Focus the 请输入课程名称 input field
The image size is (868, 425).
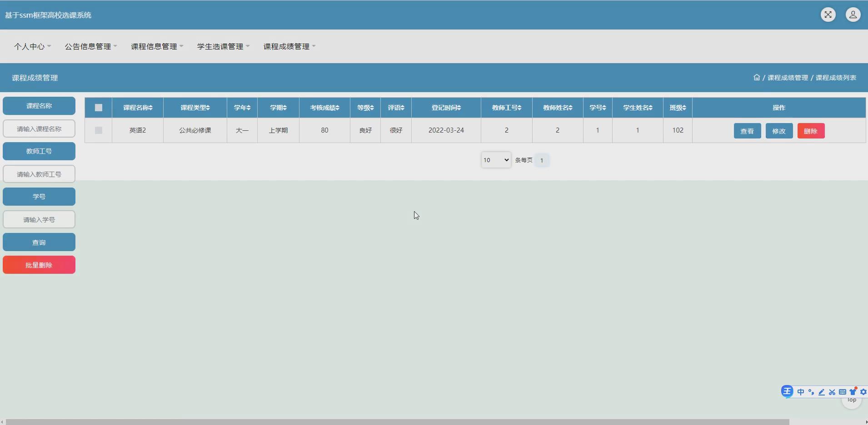pyautogui.click(x=39, y=128)
